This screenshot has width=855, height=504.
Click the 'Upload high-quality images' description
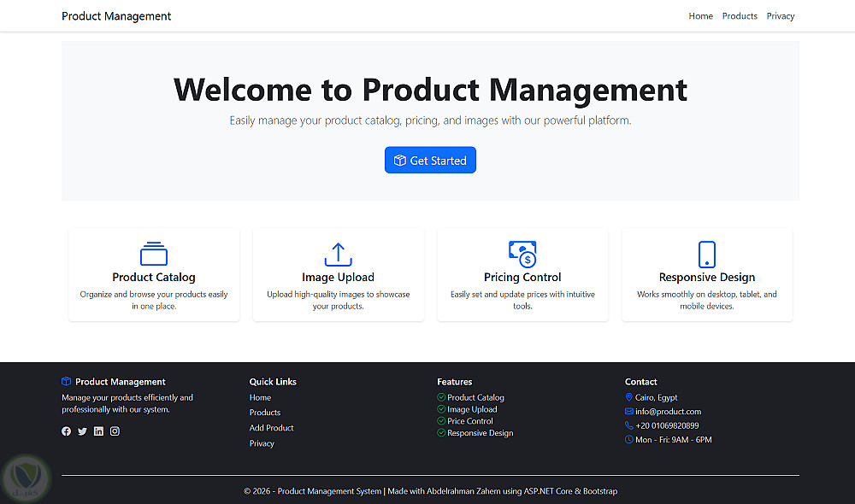pos(338,300)
